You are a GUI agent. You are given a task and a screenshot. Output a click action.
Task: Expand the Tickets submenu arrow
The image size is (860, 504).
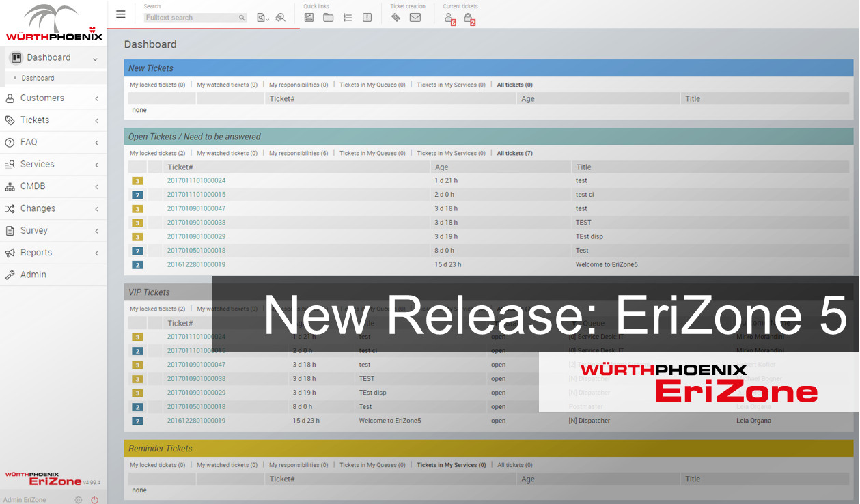[96, 121]
